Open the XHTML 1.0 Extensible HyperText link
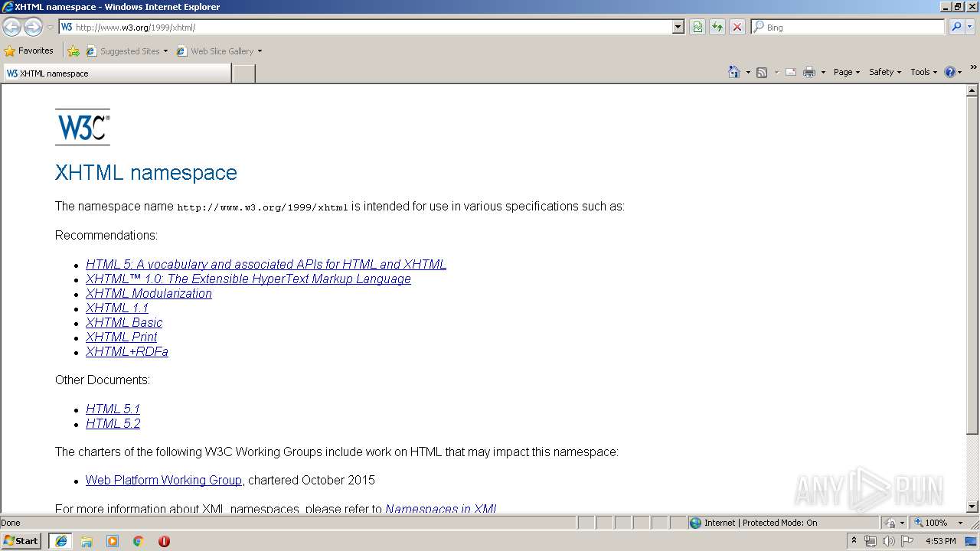Viewport: 980px width, 551px height. [x=248, y=279]
